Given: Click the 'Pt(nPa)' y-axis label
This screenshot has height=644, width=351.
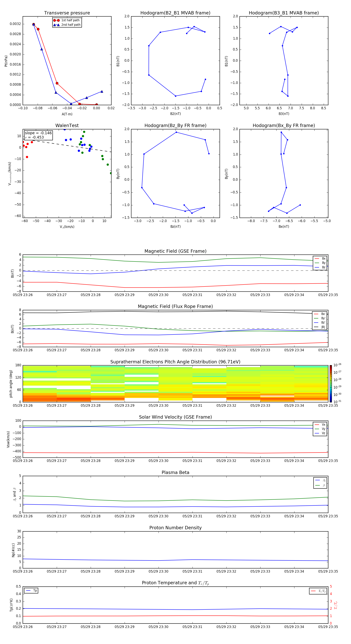Looking at the screenshot, I should click(x=6, y=61).
